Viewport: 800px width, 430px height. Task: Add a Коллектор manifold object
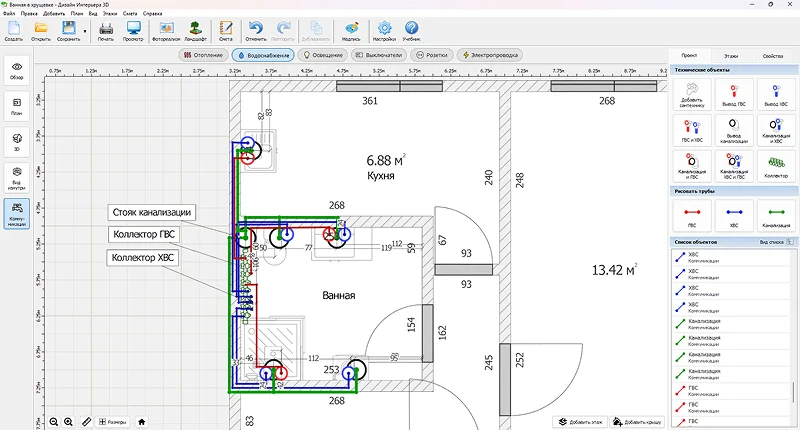[776, 166]
